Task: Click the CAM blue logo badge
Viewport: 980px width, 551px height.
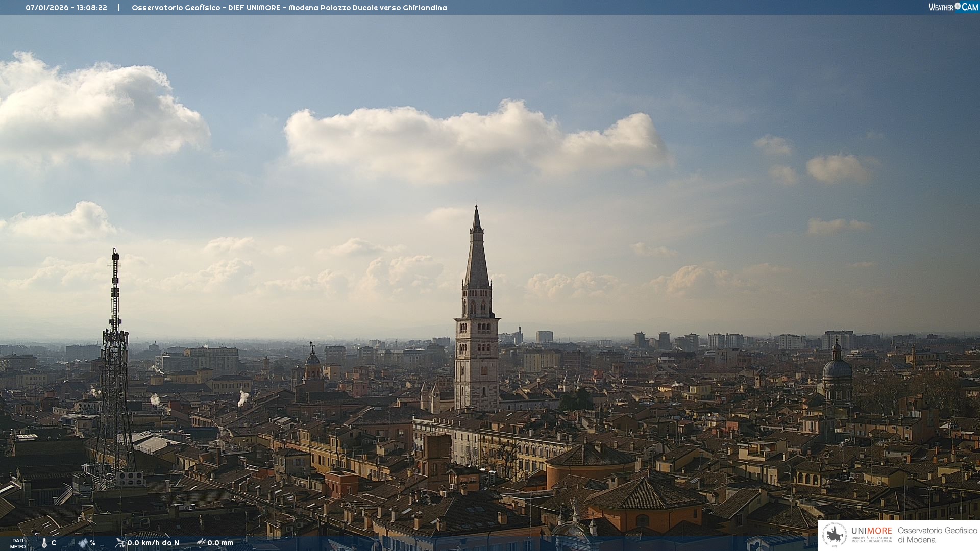Action: tap(970, 7)
